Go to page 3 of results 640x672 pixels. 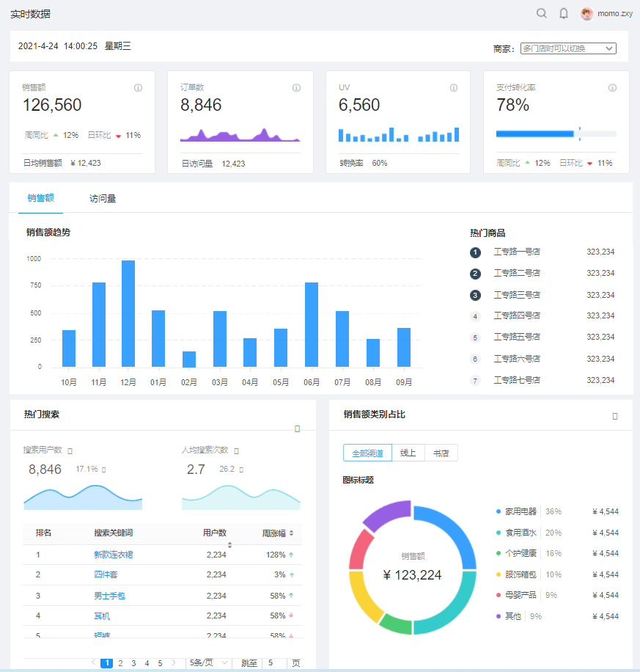133,663
